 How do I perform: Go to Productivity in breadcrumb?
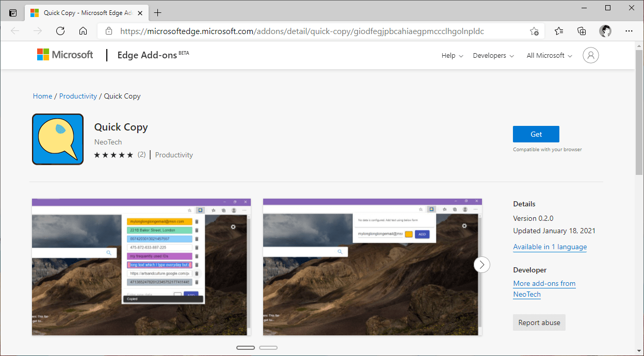pos(78,96)
